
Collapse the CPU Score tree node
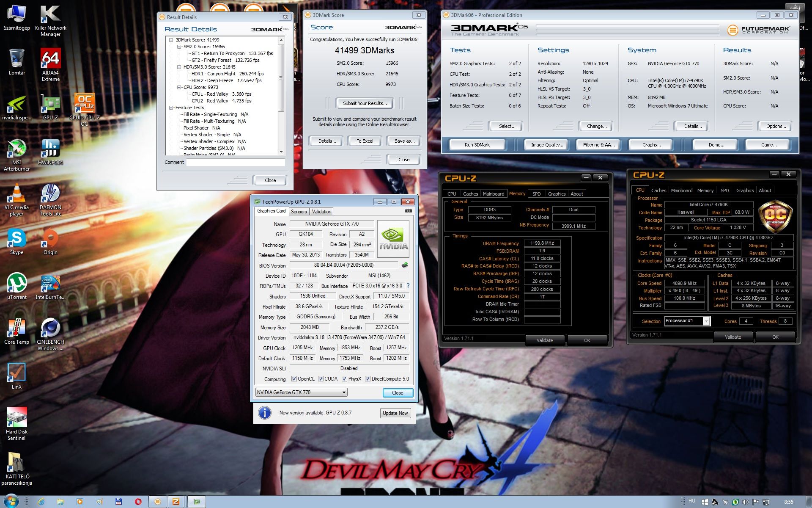click(179, 87)
